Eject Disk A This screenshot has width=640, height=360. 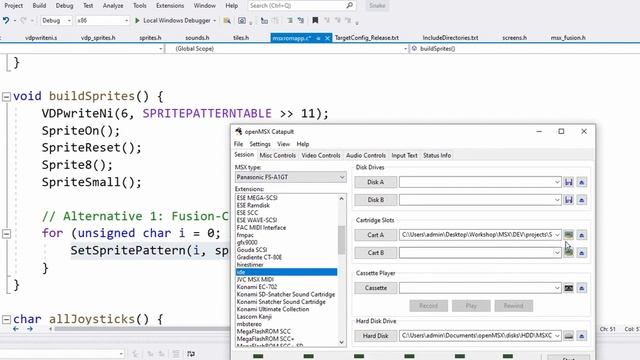(x=582, y=182)
